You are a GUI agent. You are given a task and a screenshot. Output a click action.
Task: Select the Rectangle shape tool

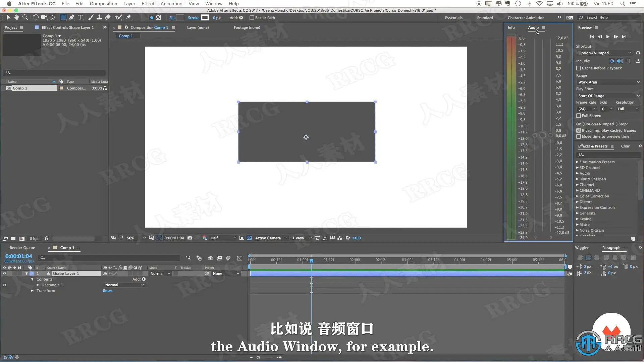(x=63, y=17)
